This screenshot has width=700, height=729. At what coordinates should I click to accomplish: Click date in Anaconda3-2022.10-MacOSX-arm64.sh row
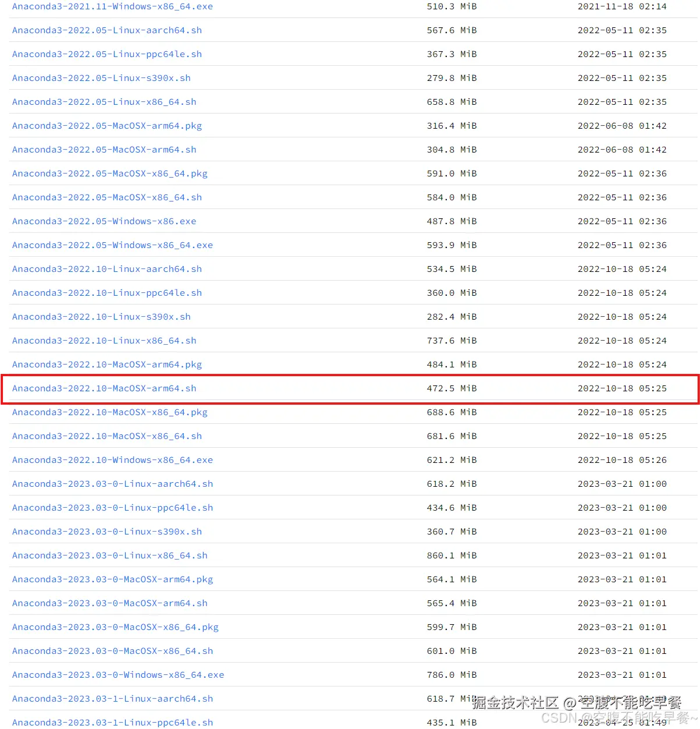click(x=622, y=388)
